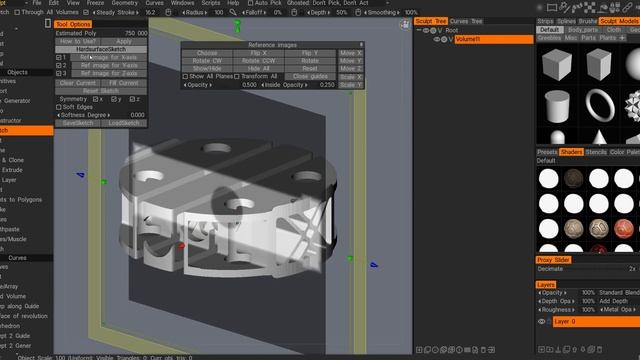Image resolution: width=640 pixels, height=360 pixels.
Task: Click the move layer up arrow icon
Action: coord(574,349)
